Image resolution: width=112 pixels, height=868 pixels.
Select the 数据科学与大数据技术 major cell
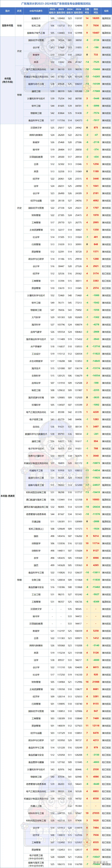coord(36,434)
